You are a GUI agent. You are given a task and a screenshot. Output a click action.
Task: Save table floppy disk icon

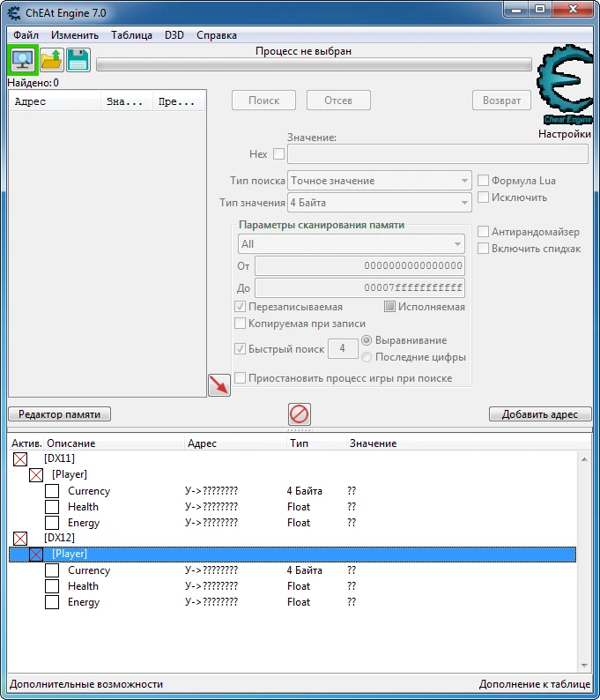78,60
